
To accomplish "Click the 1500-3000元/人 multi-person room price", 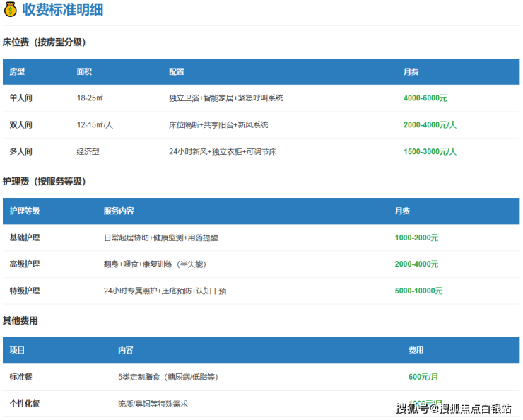I will click(430, 152).
